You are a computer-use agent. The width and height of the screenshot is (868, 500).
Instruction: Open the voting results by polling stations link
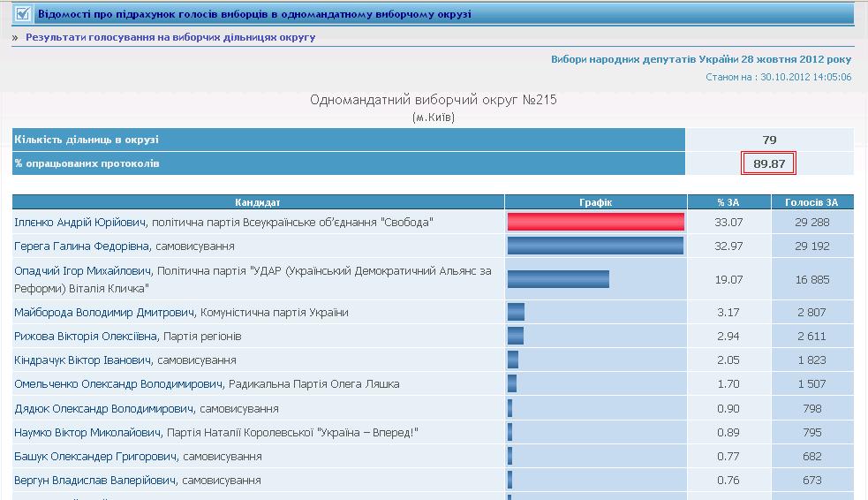pyautogui.click(x=170, y=38)
